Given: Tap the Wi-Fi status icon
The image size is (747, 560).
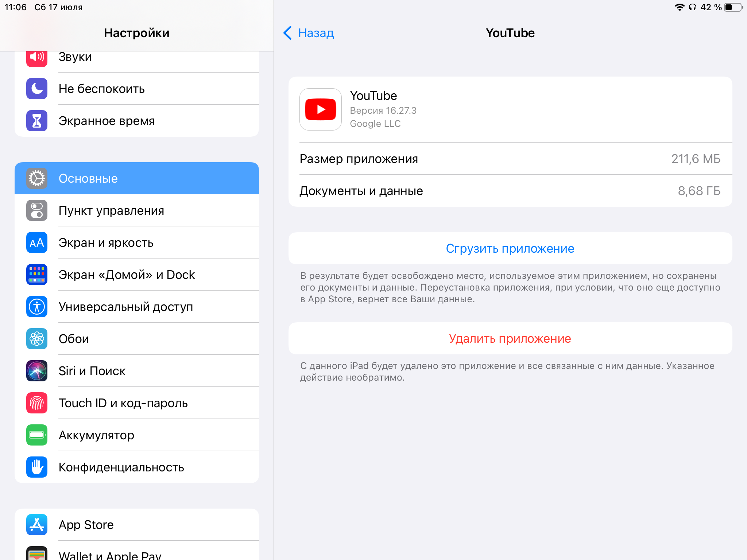Looking at the screenshot, I should click(x=680, y=7).
